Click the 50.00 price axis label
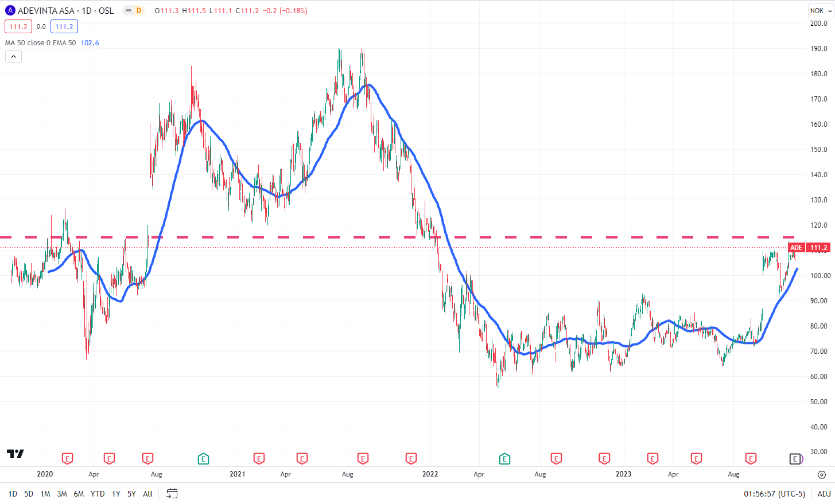The width and height of the screenshot is (835, 504). [x=819, y=402]
